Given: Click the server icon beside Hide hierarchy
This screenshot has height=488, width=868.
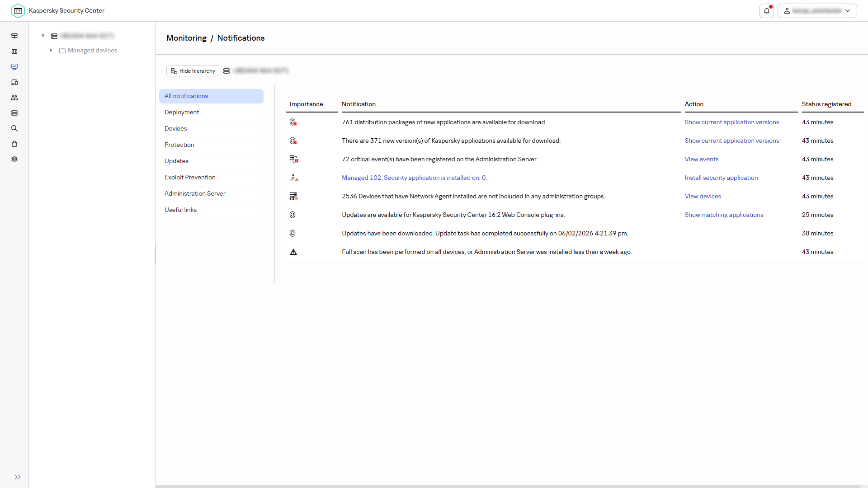Looking at the screenshot, I should tap(226, 71).
